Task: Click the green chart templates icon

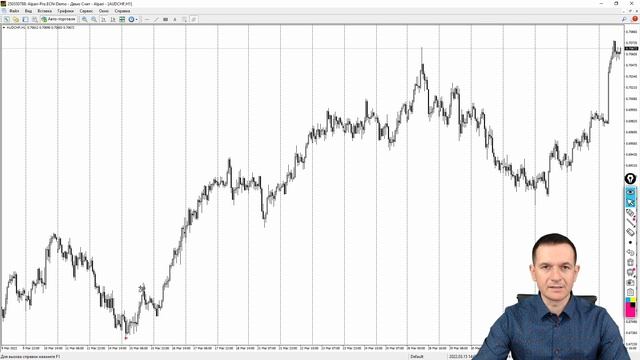Action: (x=122, y=19)
